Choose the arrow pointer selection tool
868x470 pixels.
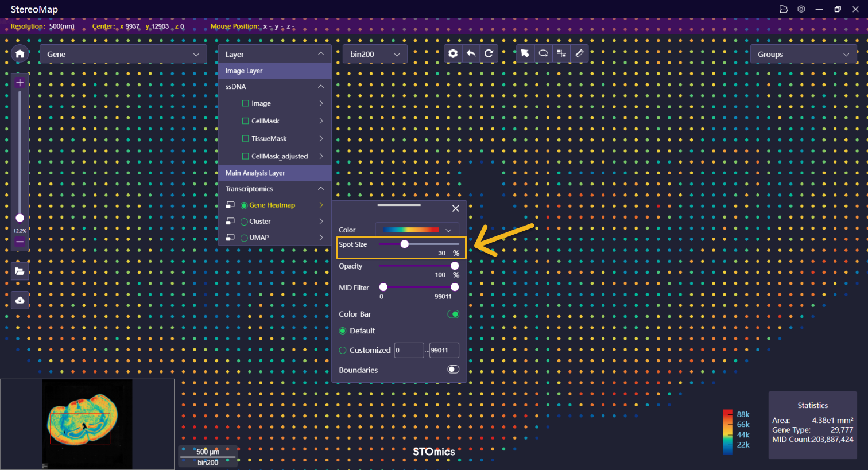point(525,53)
